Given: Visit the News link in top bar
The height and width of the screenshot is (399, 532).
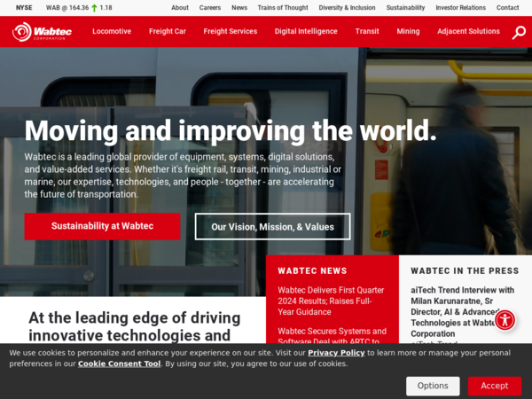Looking at the screenshot, I should pyautogui.click(x=239, y=7).
